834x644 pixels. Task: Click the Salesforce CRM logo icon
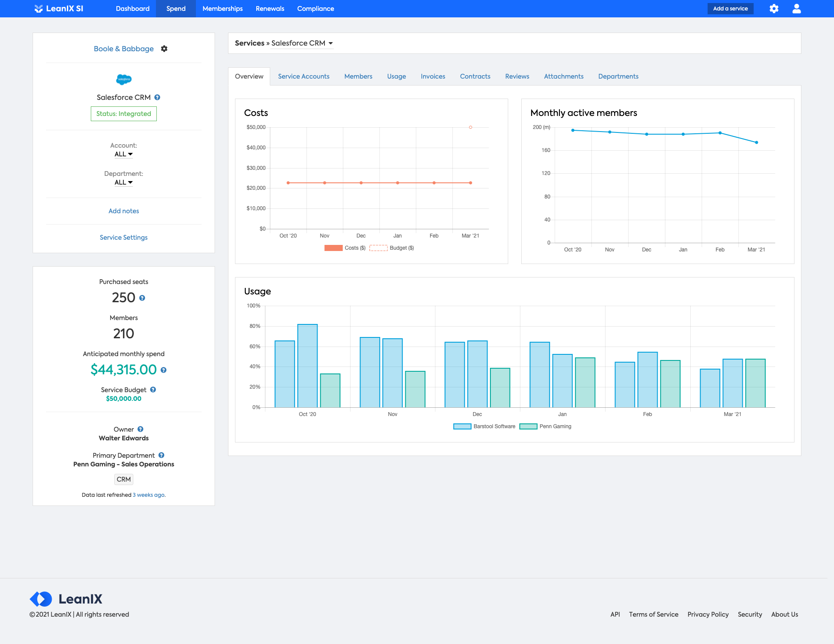coord(124,79)
